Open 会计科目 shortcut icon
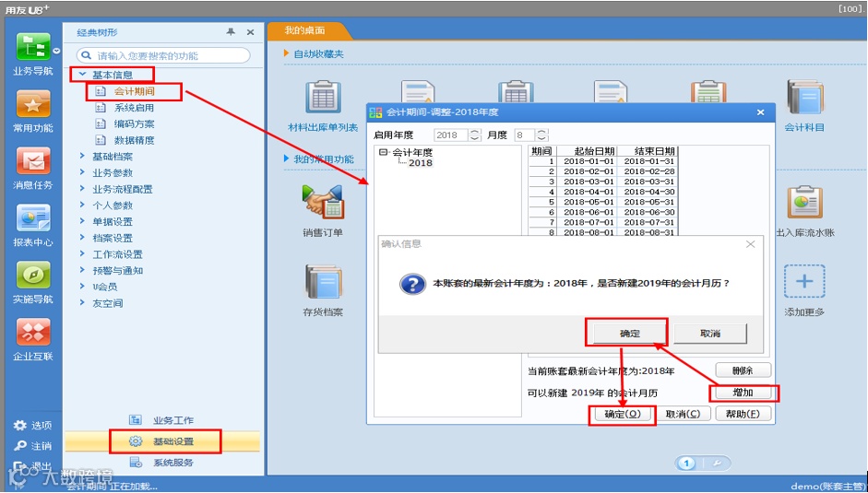The image size is (868, 493). coord(805,98)
